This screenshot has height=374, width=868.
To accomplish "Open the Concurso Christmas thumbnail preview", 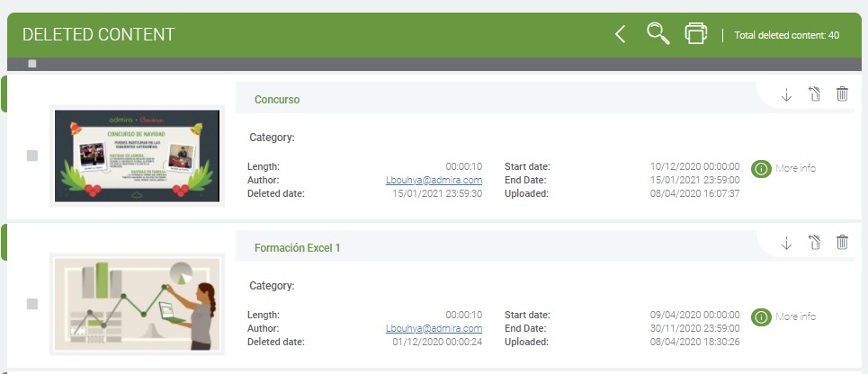I will [137, 156].
